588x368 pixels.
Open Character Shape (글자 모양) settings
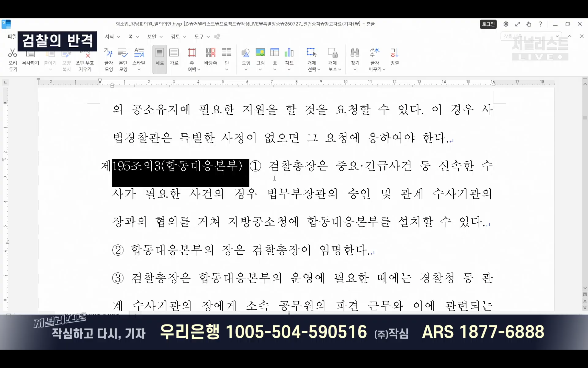109,52
